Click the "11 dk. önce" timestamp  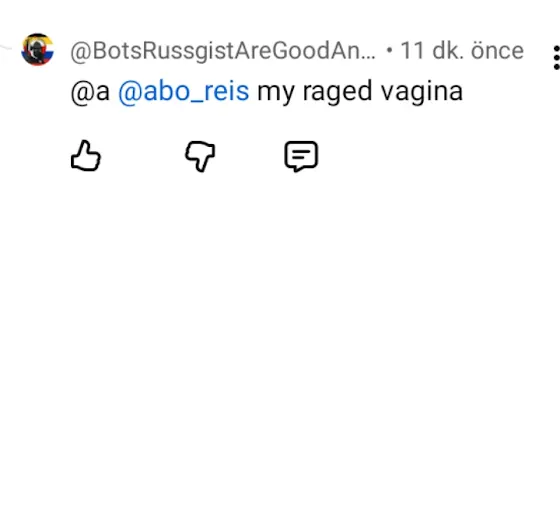point(462,51)
